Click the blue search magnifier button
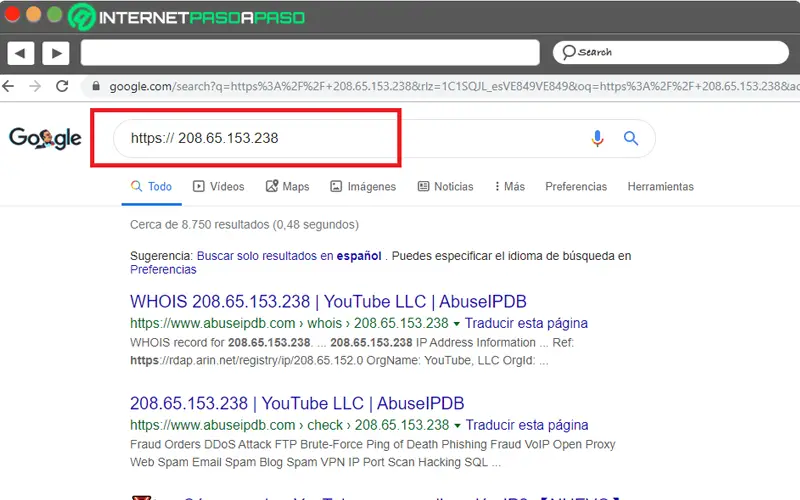This screenshot has width=800, height=500. click(631, 138)
